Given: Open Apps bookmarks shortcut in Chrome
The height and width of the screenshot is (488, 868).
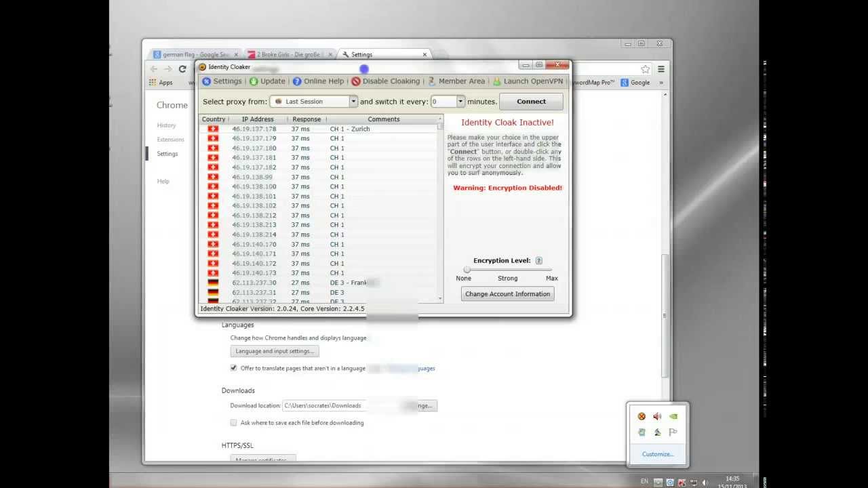Looking at the screenshot, I should 161,83.
